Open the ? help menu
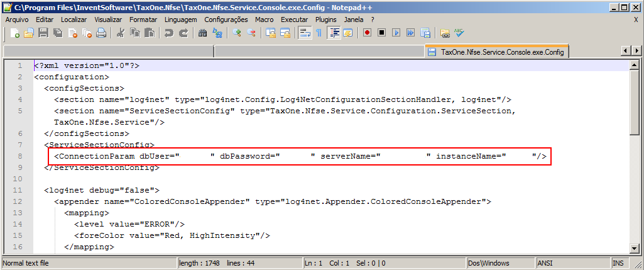Viewport: 644px width, 270px height. tap(373, 20)
